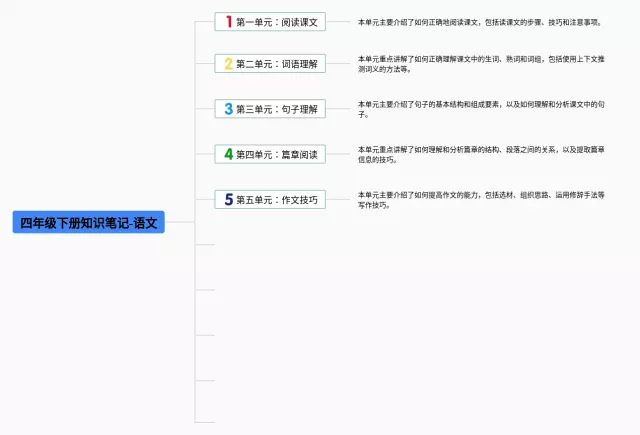Image resolution: width=640 pixels, height=435 pixels.
Task: Click the description about 生词、熟词和词组
Action: (480, 64)
